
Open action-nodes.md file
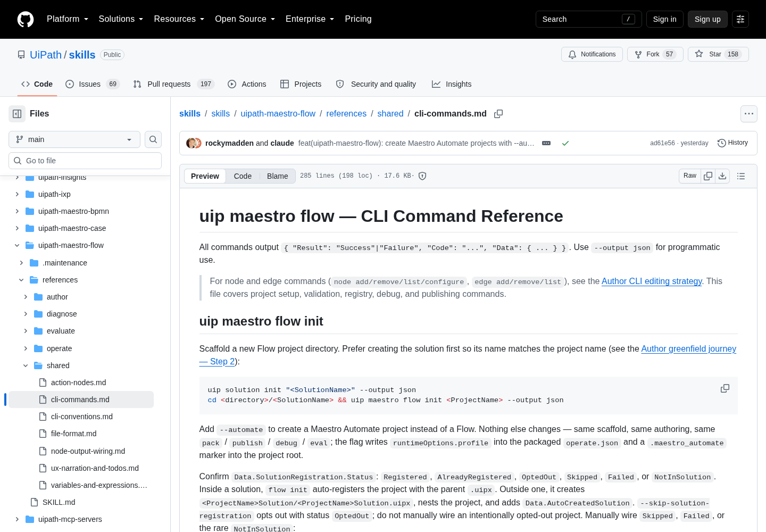point(78,383)
